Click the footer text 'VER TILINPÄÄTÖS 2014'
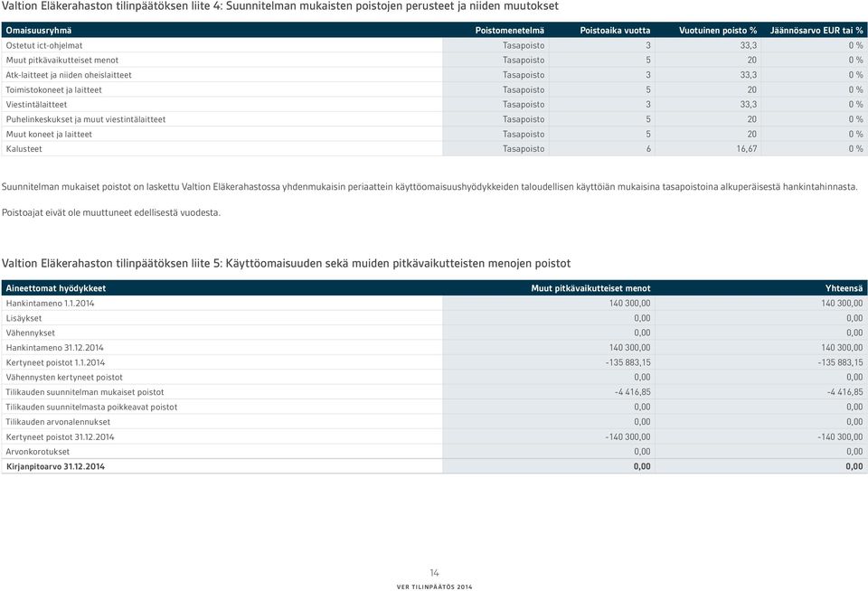The width and height of the screenshot is (868, 591). (x=435, y=587)
